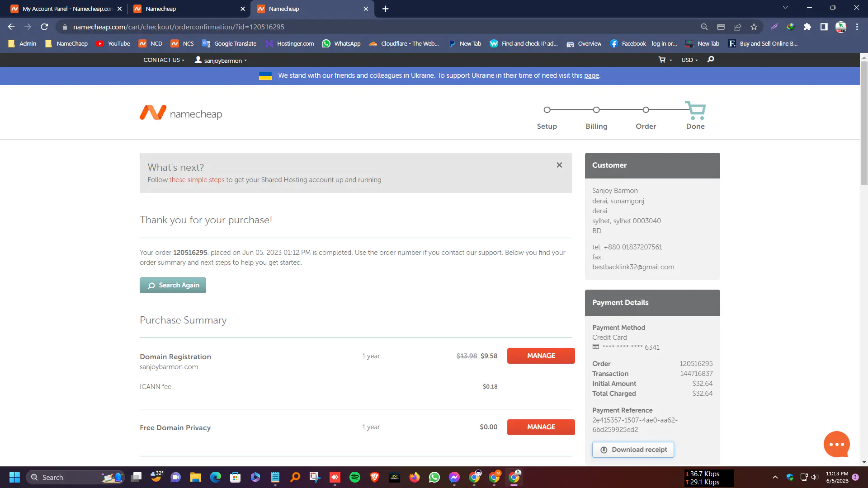868x488 pixels.
Task: Open the Hostinger.com bookmark
Action: 289,44
